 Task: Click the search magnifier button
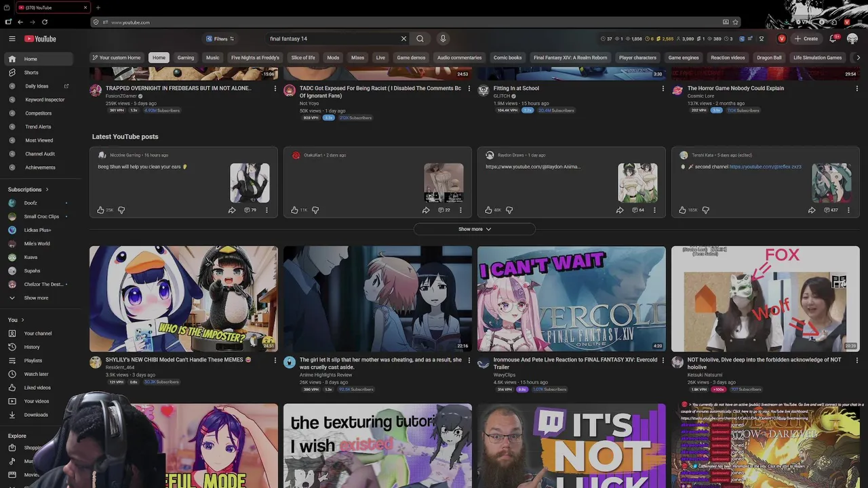(420, 39)
